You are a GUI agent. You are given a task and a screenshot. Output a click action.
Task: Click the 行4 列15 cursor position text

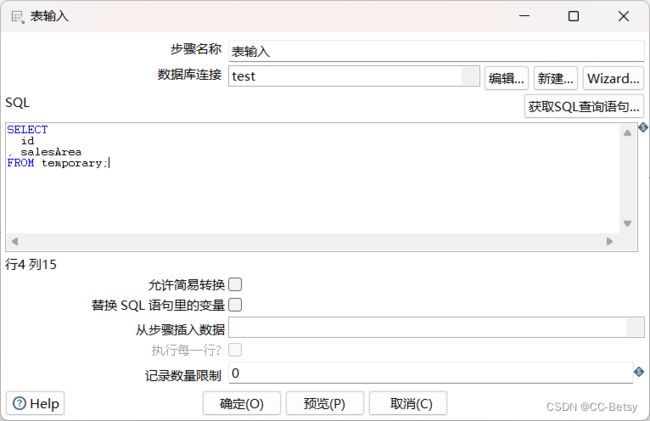[31, 264]
